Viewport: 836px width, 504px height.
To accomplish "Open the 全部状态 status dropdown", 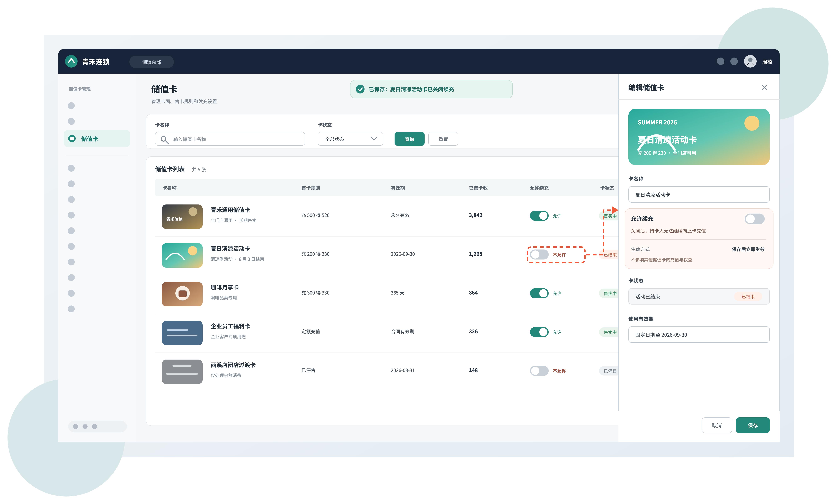I will (x=350, y=139).
